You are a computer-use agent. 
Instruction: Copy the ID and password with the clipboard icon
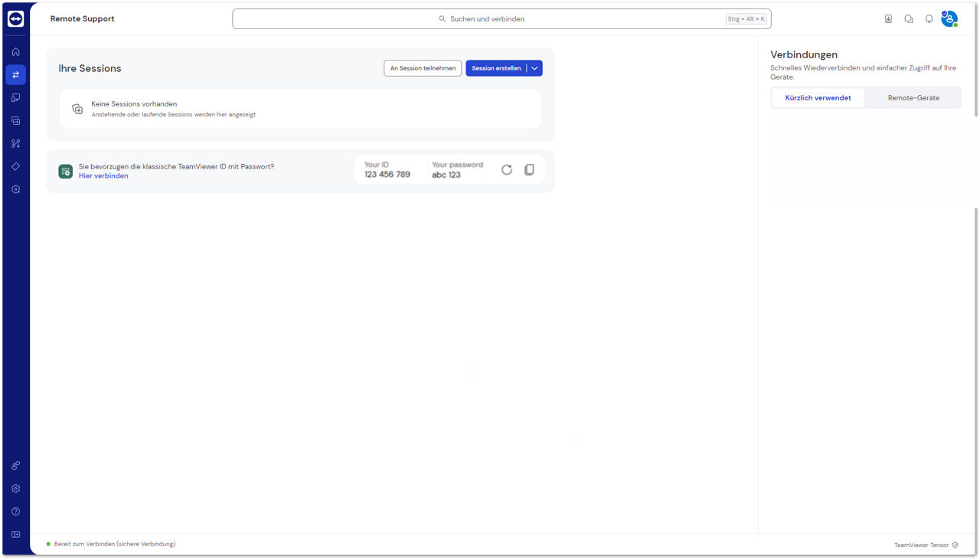[x=529, y=169]
